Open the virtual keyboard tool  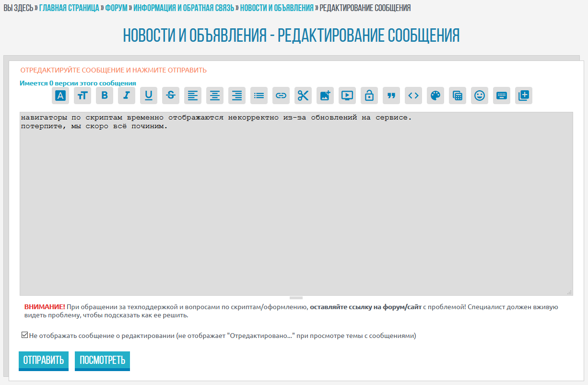point(502,96)
